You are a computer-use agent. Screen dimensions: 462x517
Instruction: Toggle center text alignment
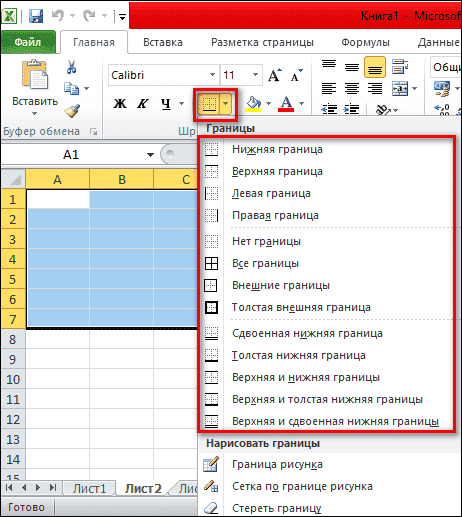352,89
